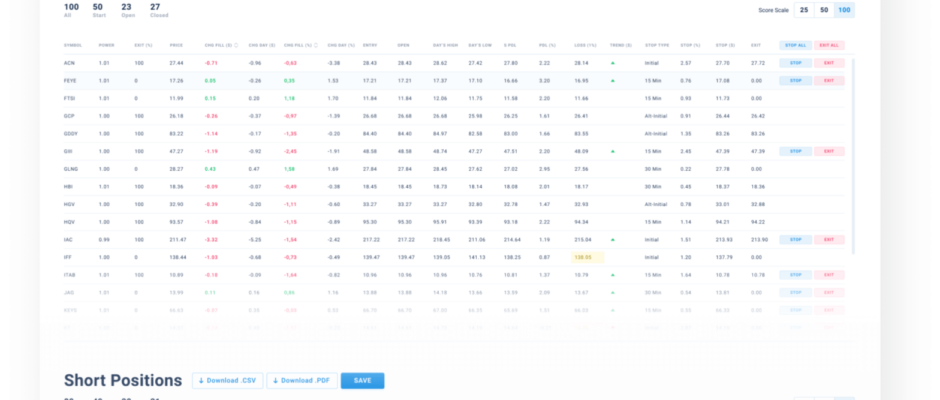Click the GLNG symbol cell
The height and width of the screenshot is (400, 940).
pyautogui.click(x=70, y=169)
